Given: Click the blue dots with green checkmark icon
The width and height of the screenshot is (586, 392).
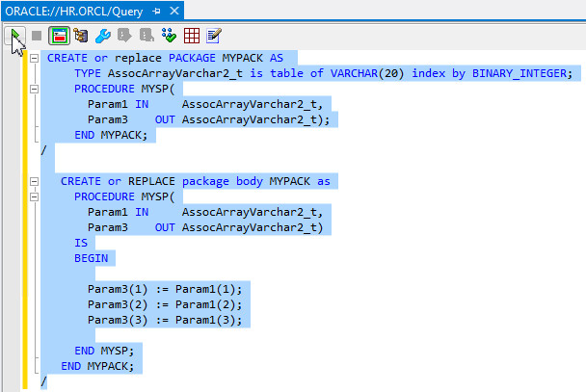Looking at the screenshot, I should click(169, 36).
